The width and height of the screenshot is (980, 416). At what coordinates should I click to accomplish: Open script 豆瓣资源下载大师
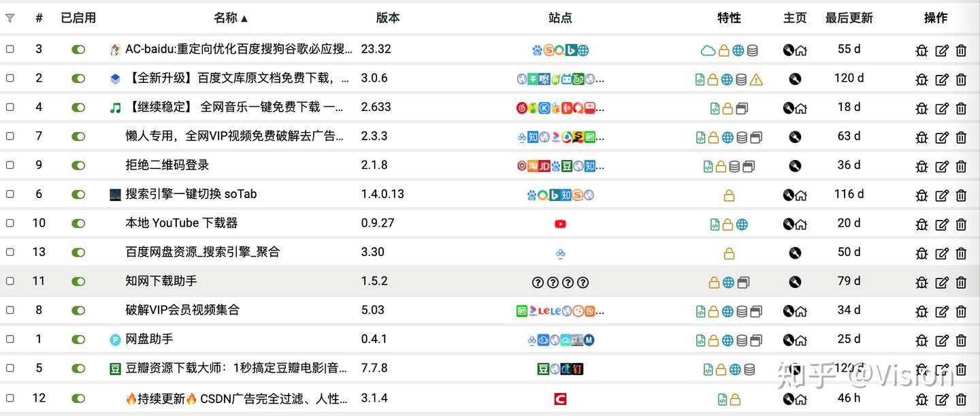[x=236, y=368]
